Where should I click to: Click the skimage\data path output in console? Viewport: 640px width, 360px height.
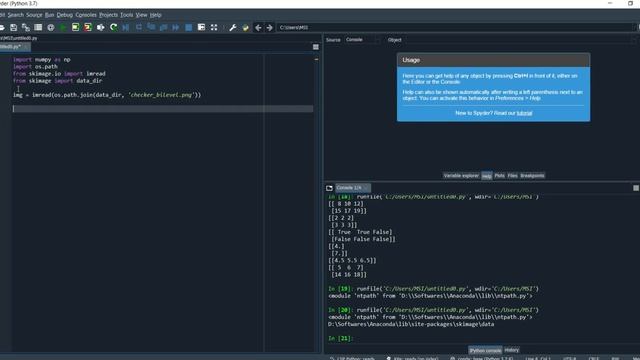pos(411,324)
